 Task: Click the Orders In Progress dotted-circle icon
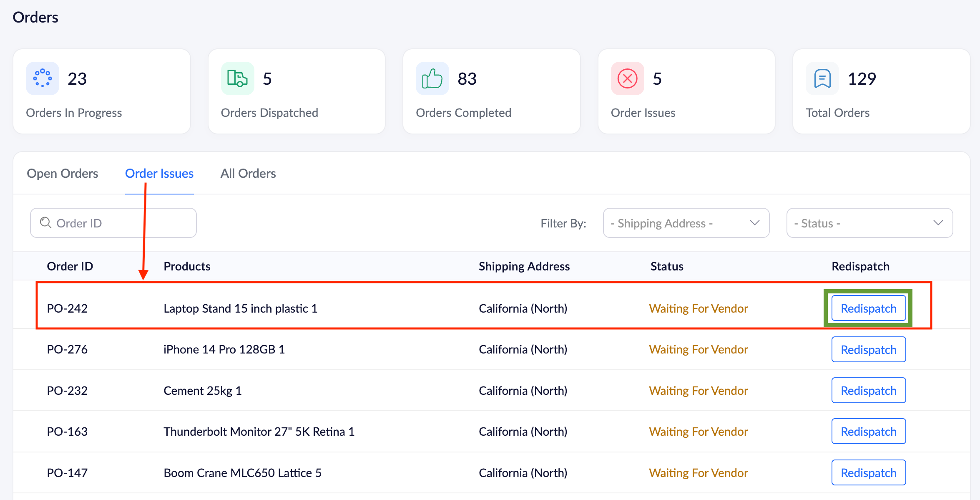coord(43,78)
